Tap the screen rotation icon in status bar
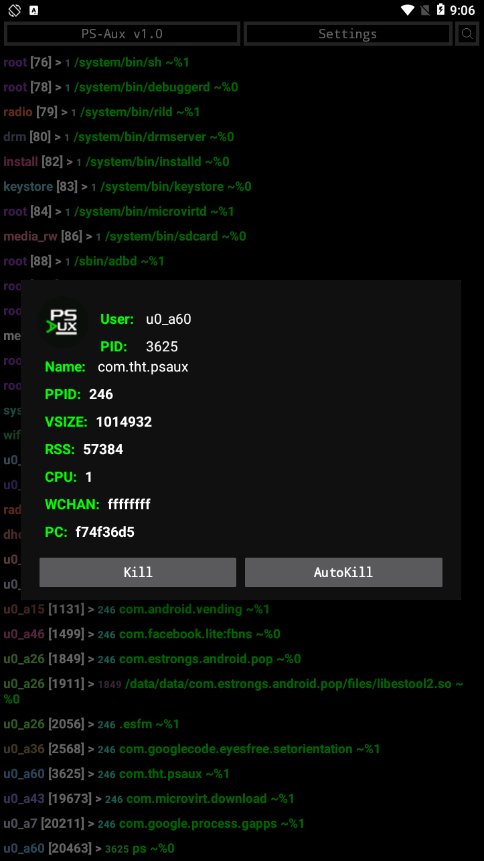The image size is (484, 861). 14,10
